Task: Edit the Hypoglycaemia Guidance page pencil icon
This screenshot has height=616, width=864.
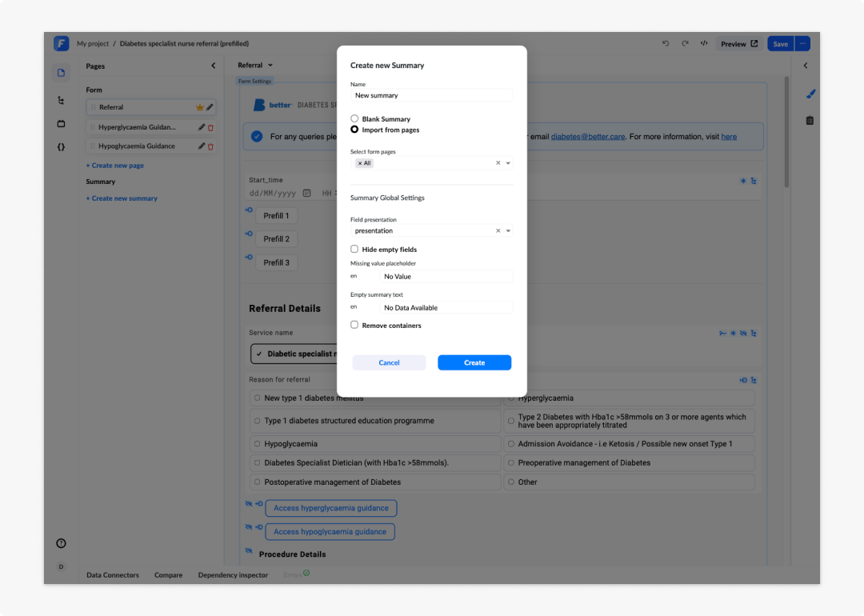Action: [x=202, y=146]
